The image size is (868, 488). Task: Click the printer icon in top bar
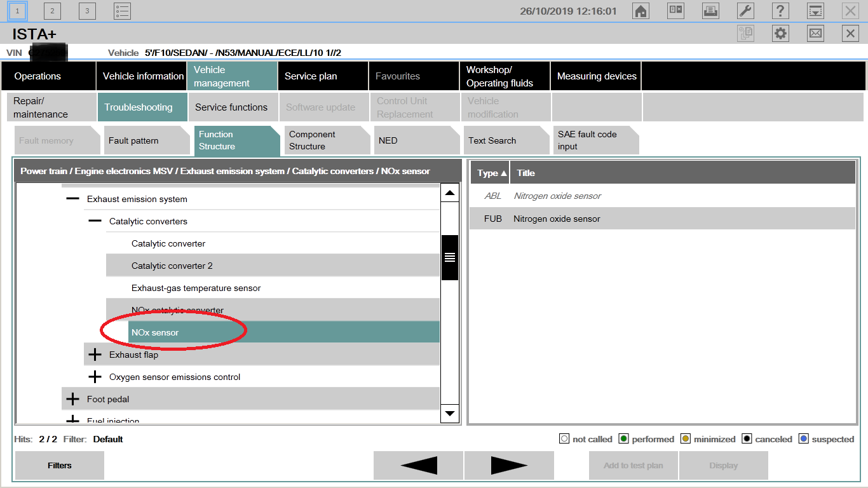pos(710,11)
